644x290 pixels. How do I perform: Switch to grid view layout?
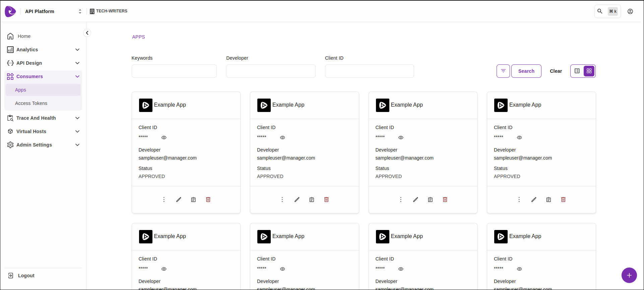[589, 71]
